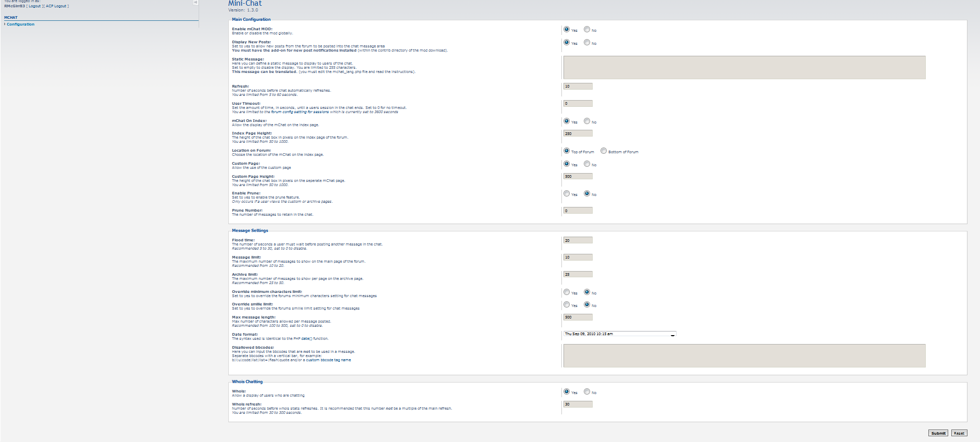Turn off Whois display with No
980x442 pixels.
pos(587,392)
